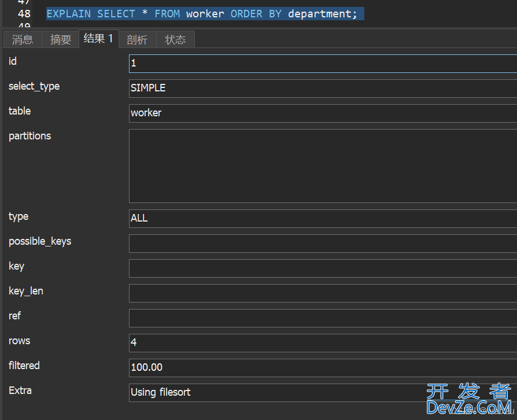
Task: Click the partitions field label
Action: pos(30,136)
